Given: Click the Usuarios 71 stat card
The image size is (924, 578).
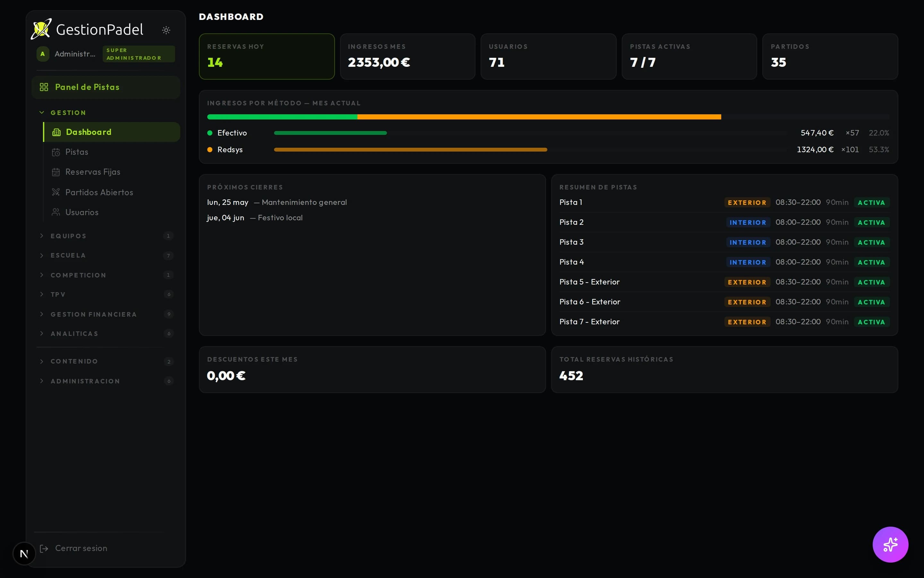Looking at the screenshot, I should pyautogui.click(x=548, y=57).
